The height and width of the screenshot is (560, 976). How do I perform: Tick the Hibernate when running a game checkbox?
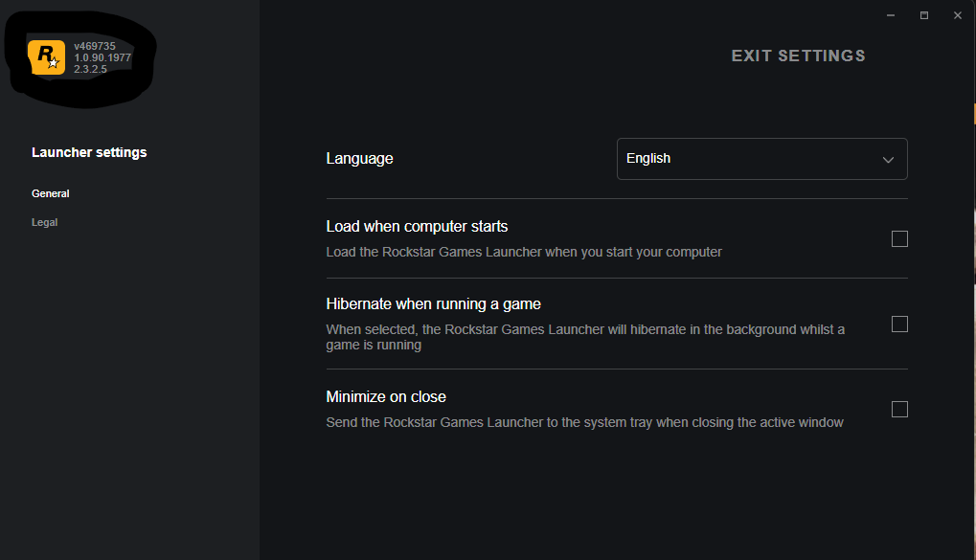pos(899,325)
